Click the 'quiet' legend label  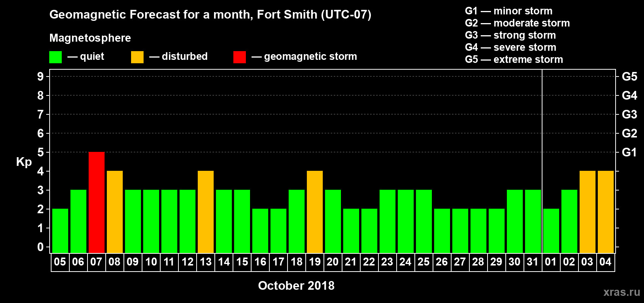[x=92, y=57]
